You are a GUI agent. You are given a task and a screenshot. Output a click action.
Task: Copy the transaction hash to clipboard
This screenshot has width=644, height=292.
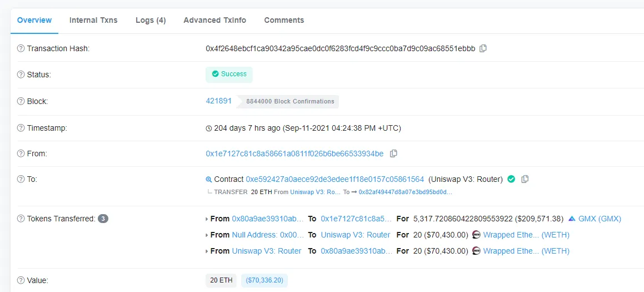tap(483, 48)
